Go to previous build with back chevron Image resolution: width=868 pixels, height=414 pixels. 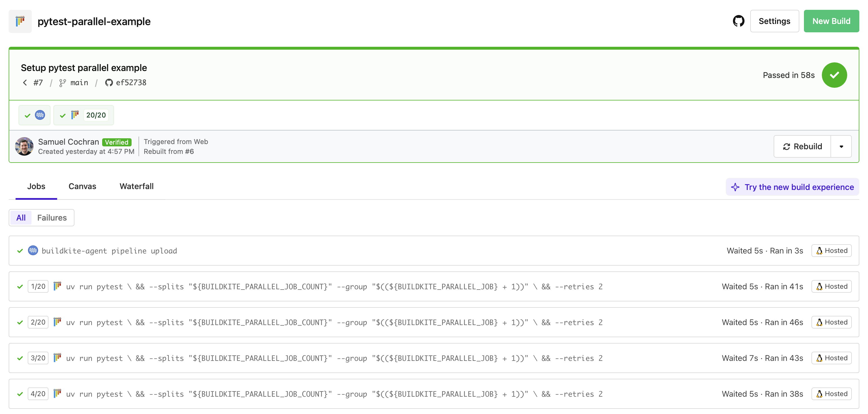25,83
